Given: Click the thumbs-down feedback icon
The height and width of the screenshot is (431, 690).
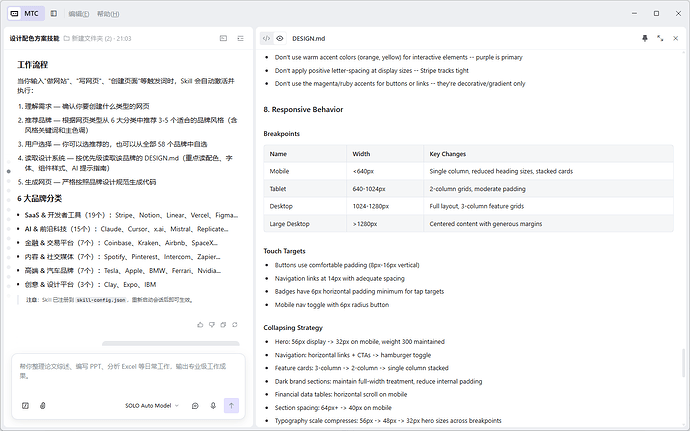Looking at the screenshot, I should pos(212,325).
